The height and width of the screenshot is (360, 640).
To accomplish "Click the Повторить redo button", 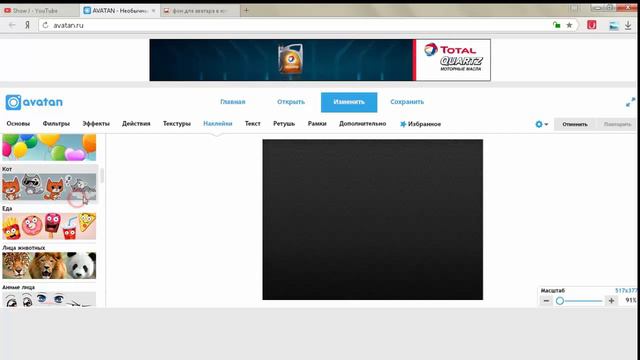I will 617,124.
